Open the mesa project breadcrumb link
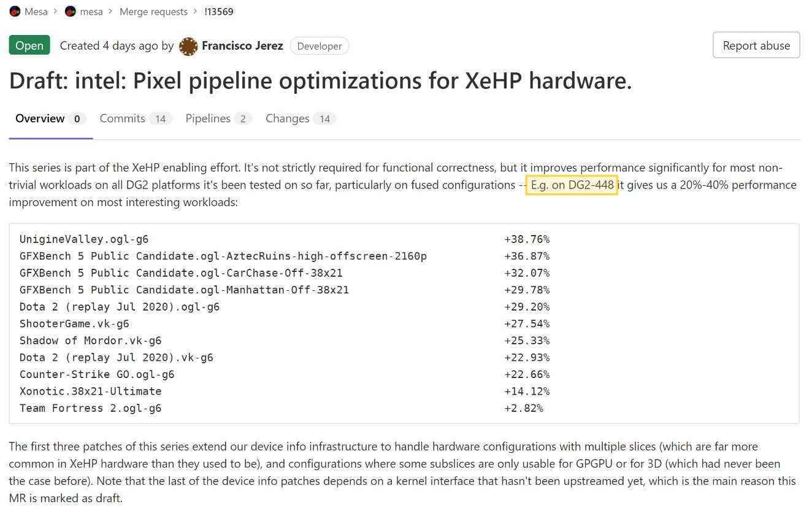Screen dimensions: 812x510 [x=91, y=12]
